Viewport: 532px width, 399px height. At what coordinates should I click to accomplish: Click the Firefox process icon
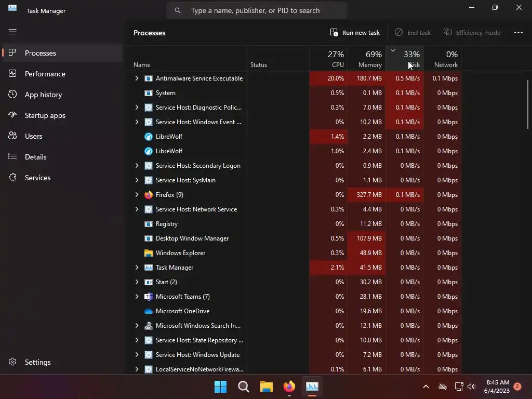pos(148,195)
